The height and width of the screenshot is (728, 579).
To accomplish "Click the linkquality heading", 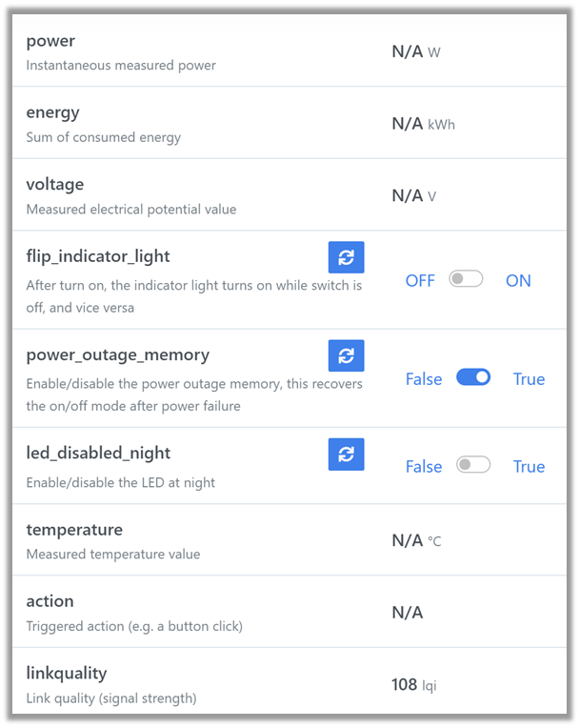I will [x=67, y=674].
